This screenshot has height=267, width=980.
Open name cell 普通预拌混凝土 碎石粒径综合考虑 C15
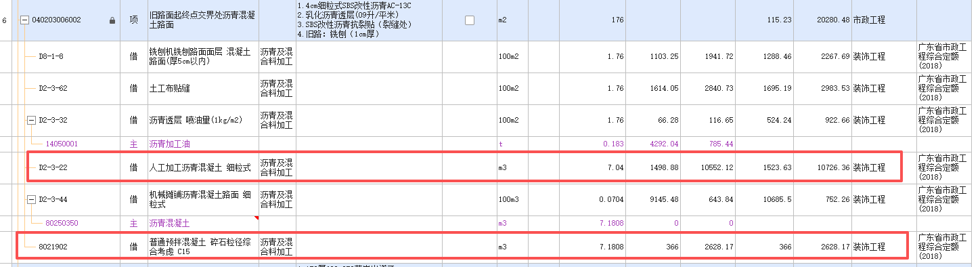[203, 247]
